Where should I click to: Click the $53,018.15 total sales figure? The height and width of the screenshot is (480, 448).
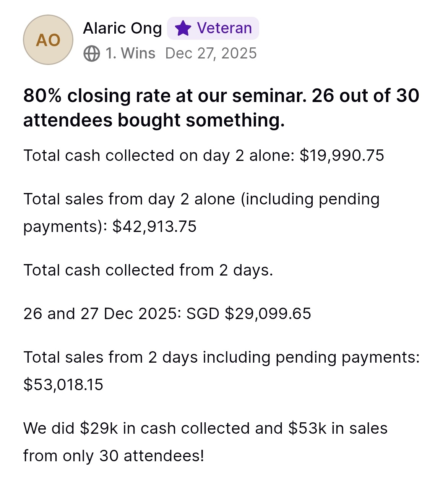(x=63, y=384)
